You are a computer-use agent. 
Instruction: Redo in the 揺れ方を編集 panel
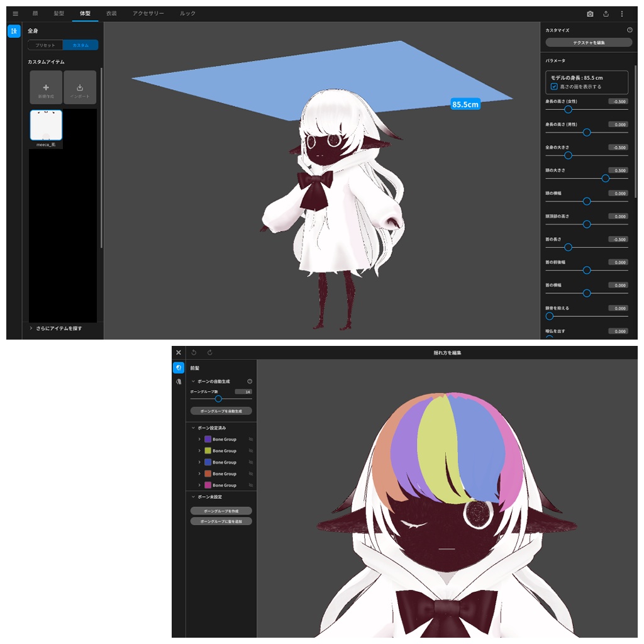coord(209,353)
